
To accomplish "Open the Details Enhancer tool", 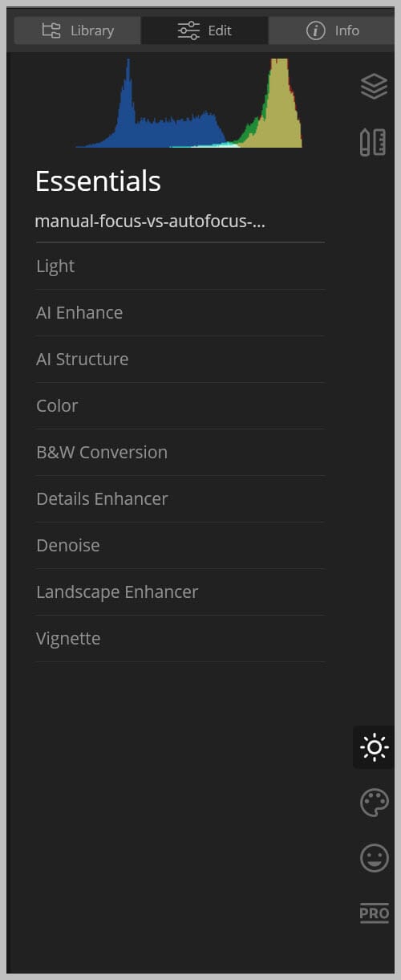I will point(180,499).
